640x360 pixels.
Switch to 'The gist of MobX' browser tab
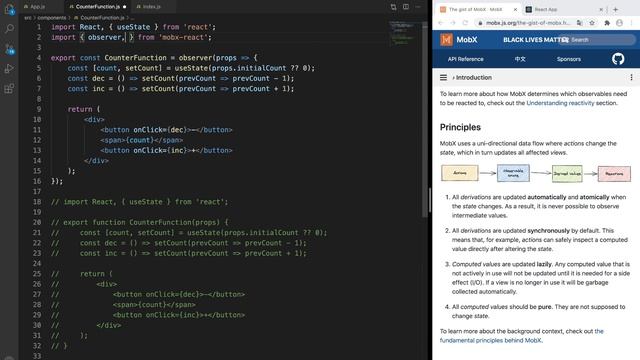click(x=476, y=9)
